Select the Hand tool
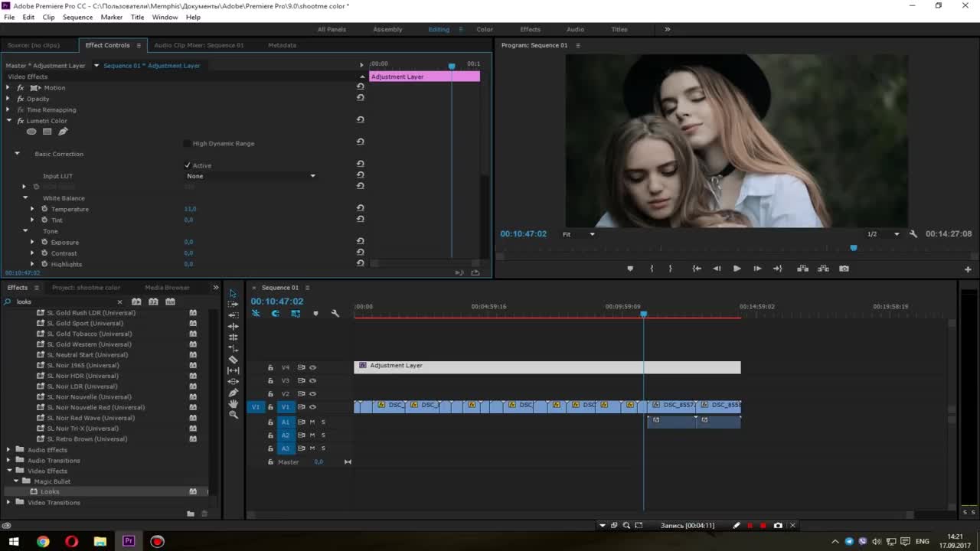 coord(233,403)
